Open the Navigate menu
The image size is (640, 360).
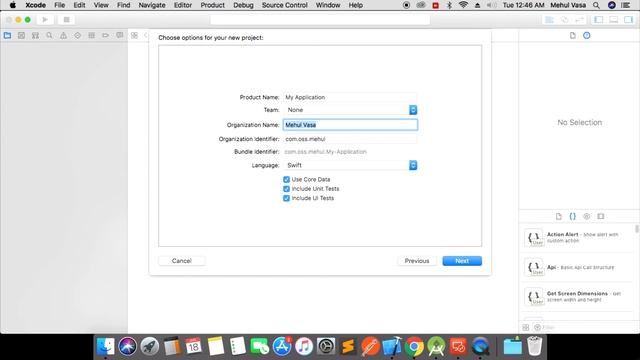click(x=152, y=5)
